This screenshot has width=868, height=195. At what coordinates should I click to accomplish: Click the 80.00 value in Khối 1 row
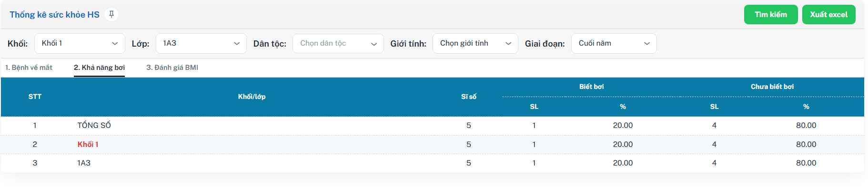click(x=806, y=144)
